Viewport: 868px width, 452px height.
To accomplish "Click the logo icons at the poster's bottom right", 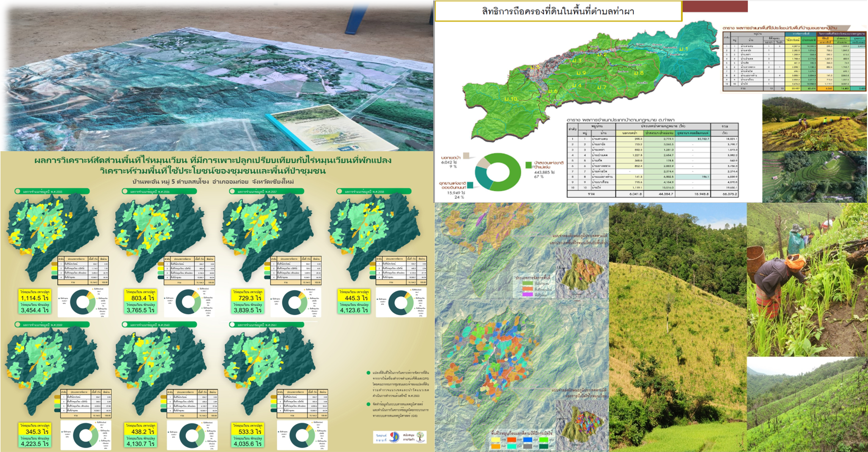I will pyautogui.click(x=399, y=437).
